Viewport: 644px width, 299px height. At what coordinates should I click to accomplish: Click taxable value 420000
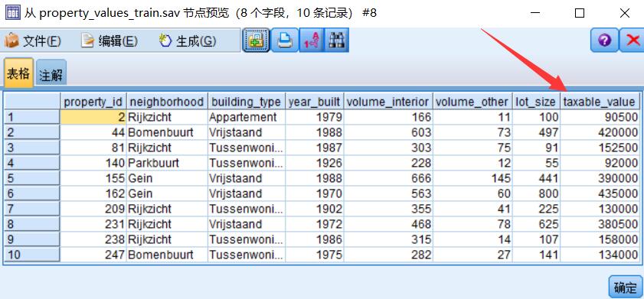(600, 132)
